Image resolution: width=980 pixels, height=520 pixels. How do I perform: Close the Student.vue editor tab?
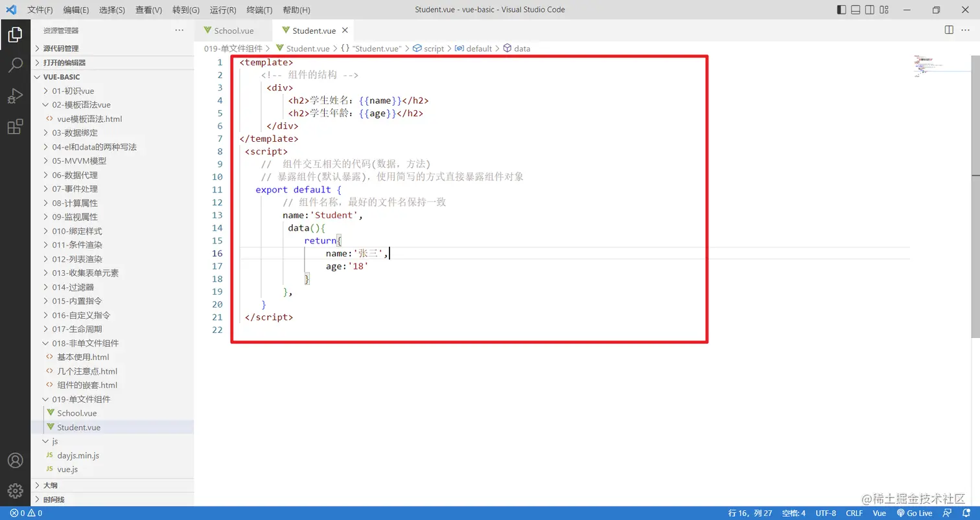[x=345, y=30]
